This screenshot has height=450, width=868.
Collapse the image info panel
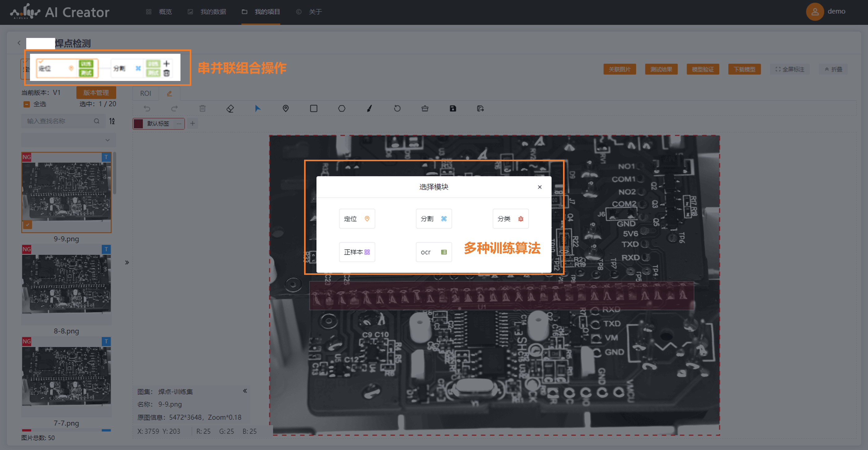point(245,391)
